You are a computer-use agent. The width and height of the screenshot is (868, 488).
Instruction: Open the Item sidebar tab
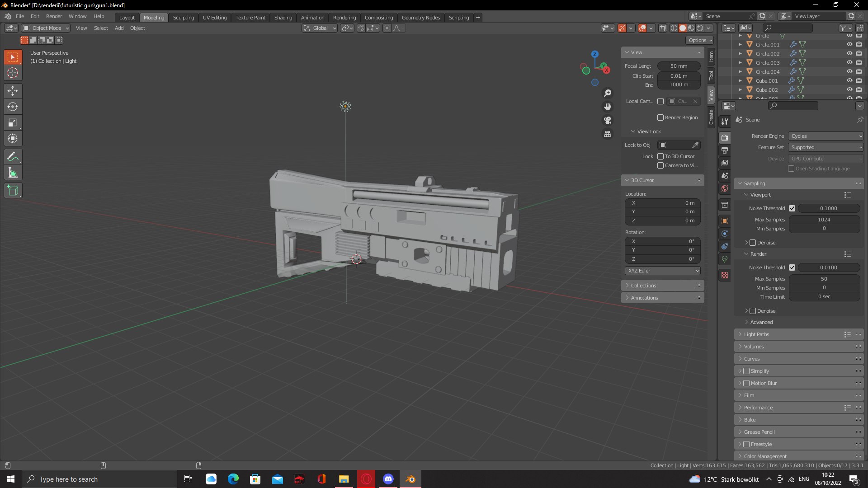point(711,56)
